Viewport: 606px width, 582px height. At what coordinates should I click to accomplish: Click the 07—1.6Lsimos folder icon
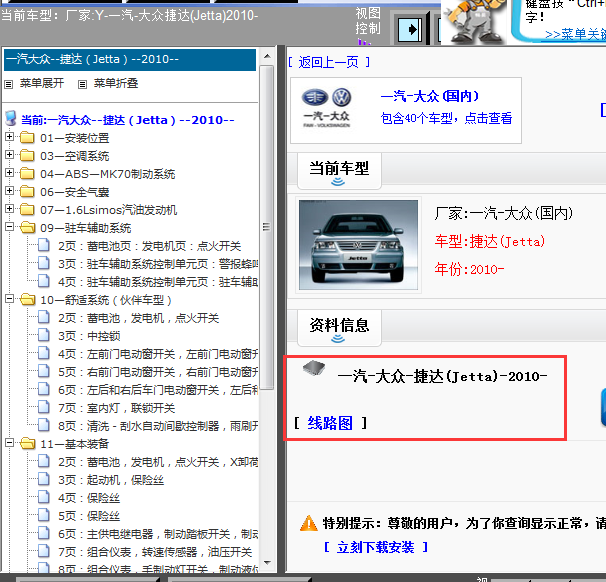tap(27, 209)
